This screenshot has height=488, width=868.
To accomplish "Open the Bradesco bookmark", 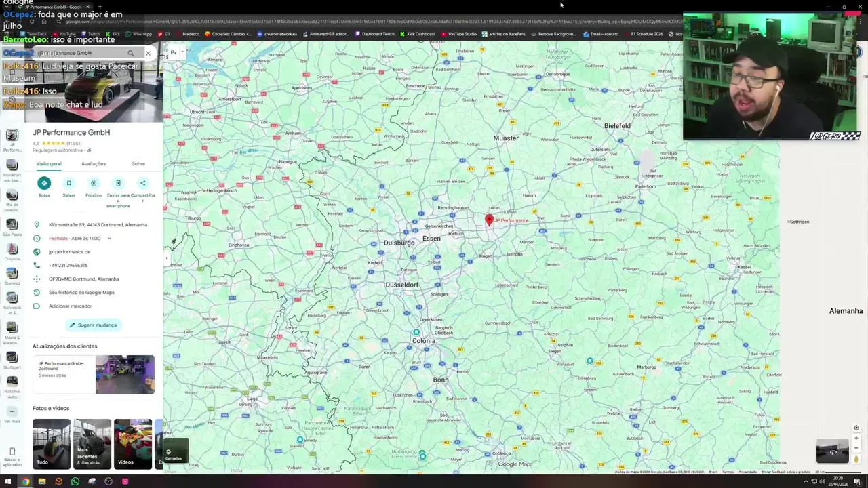I will click(x=187, y=34).
